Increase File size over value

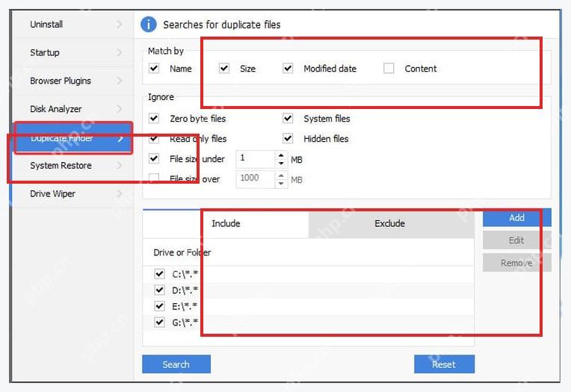click(281, 175)
